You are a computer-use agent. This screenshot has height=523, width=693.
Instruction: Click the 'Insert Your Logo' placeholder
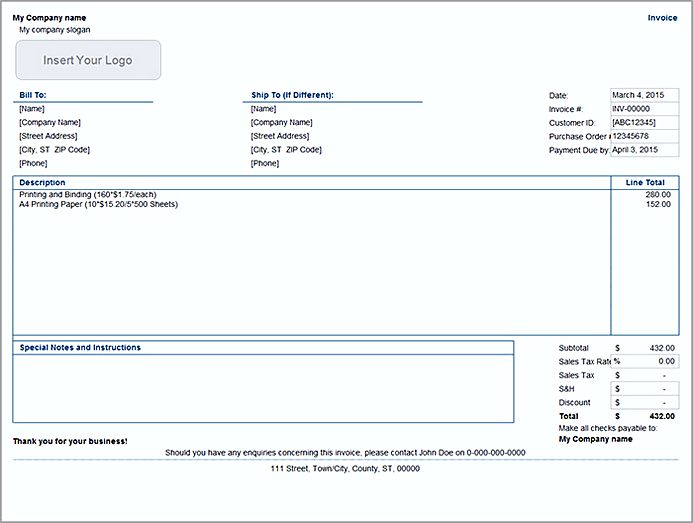click(x=88, y=60)
